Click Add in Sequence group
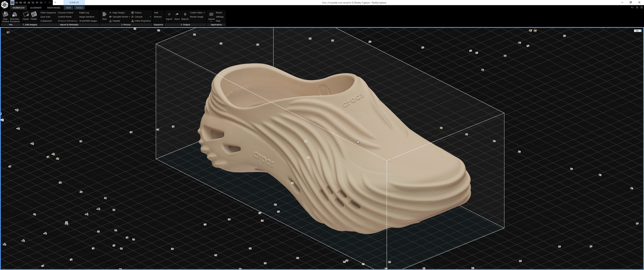 pos(156,13)
